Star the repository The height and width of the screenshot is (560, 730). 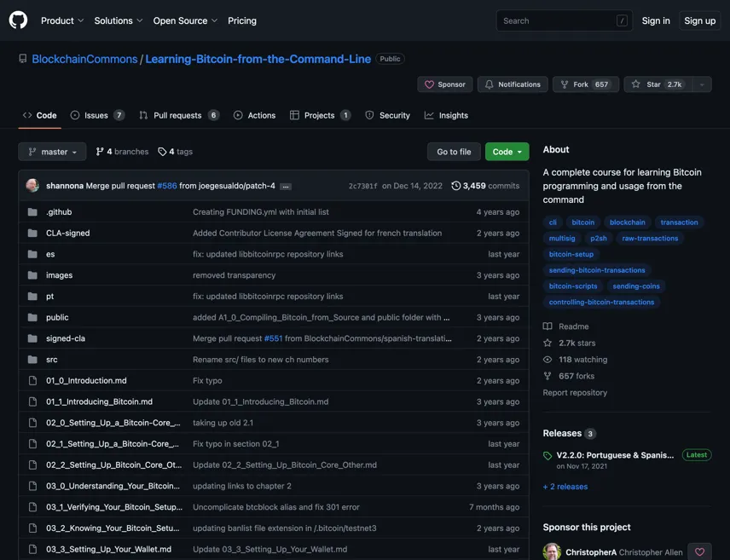(658, 84)
